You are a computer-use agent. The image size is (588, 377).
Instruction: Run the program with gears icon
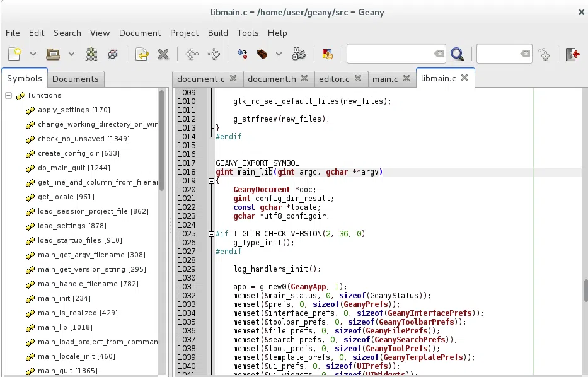click(299, 54)
